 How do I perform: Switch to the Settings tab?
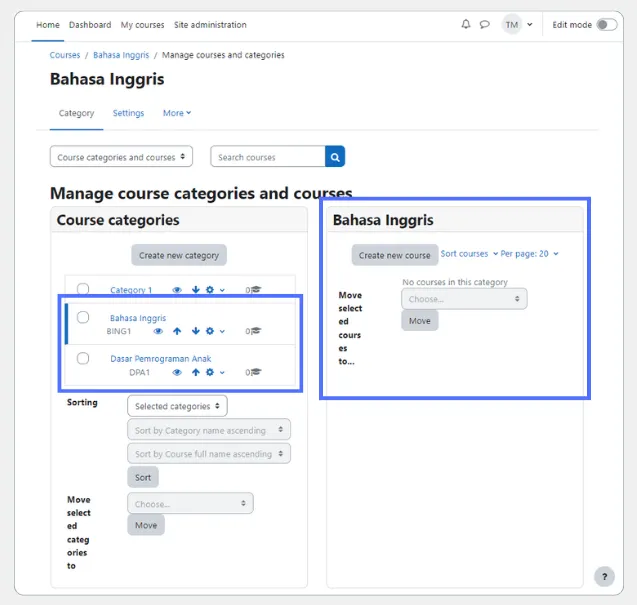click(x=128, y=113)
